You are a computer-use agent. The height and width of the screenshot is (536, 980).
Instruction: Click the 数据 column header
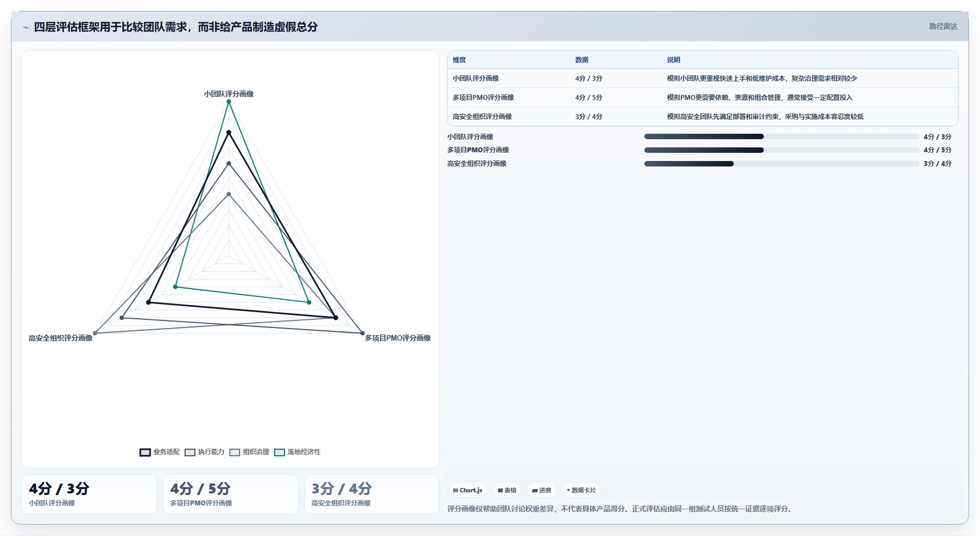pyautogui.click(x=581, y=60)
